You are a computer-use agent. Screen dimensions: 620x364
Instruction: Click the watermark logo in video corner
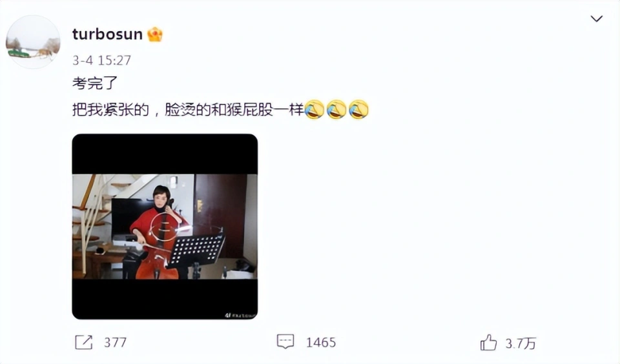pos(240,315)
